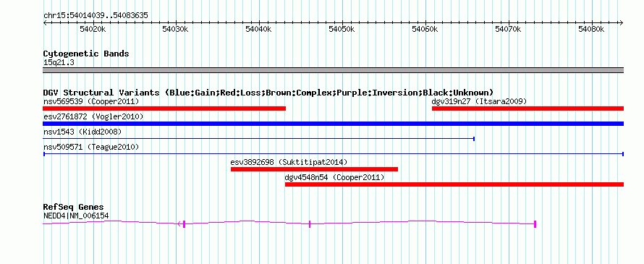Open the dgv4548n54 (Cooper2011) variant label
This screenshot has height=264, width=644.
[x=334, y=177]
